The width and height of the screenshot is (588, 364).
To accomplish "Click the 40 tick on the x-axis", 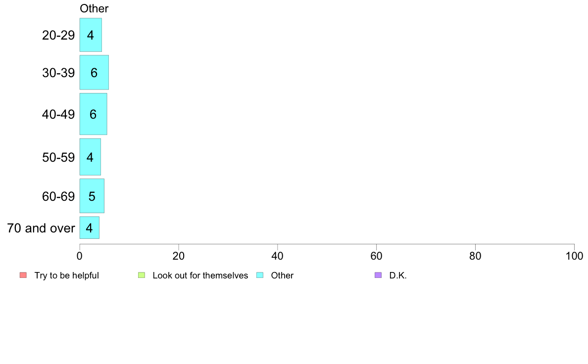I will [x=278, y=256].
